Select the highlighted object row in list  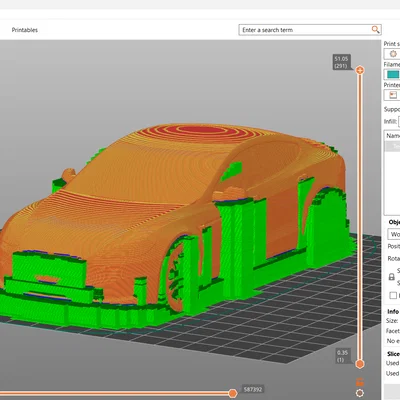[392, 146]
